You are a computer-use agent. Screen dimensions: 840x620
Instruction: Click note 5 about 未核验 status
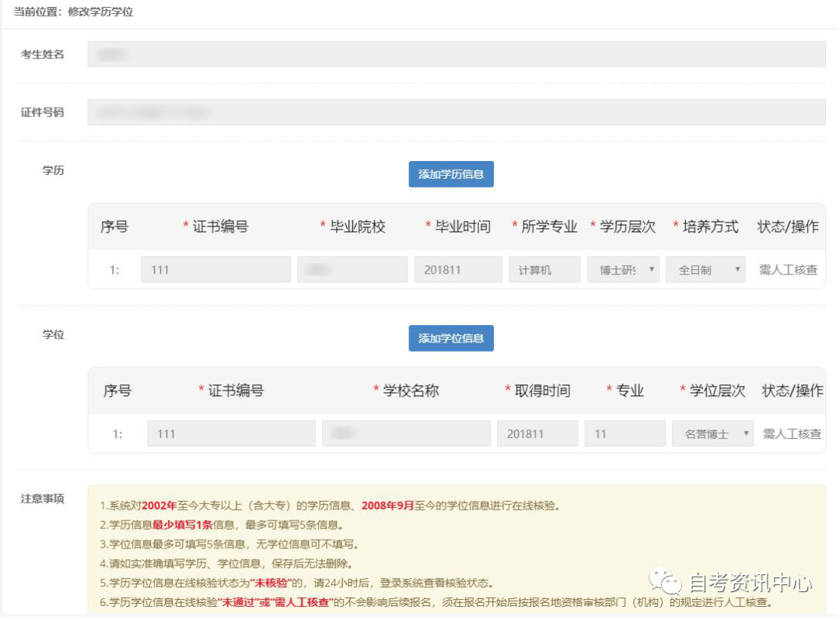[296, 583]
